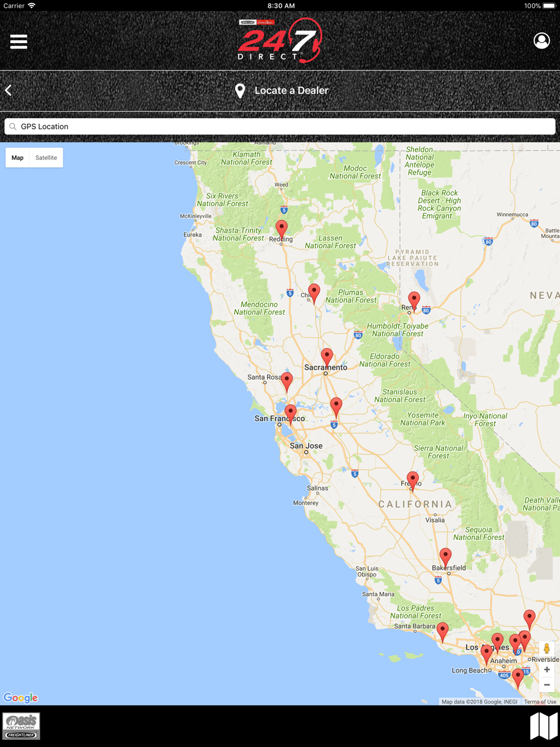Tap the Oasis Network Freightliner logo
Image resolution: width=560 pixels, height=747 pixels.
click(x=21, y=726)
